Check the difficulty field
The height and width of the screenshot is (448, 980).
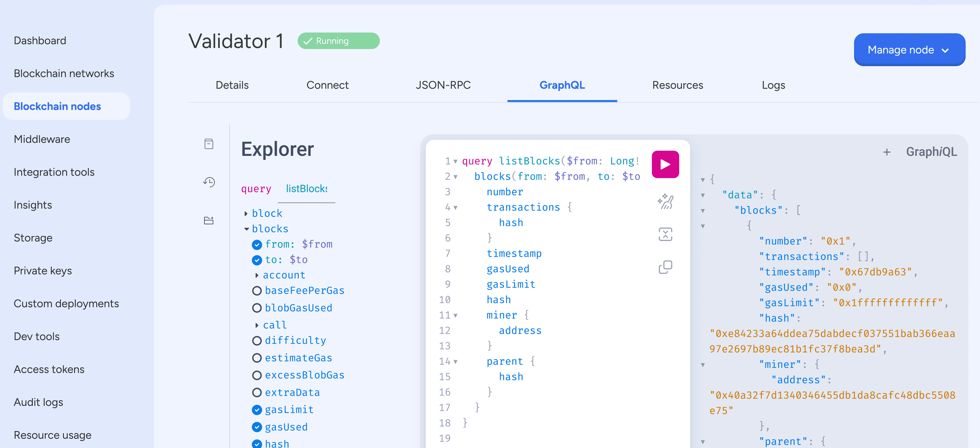(257, 341)
